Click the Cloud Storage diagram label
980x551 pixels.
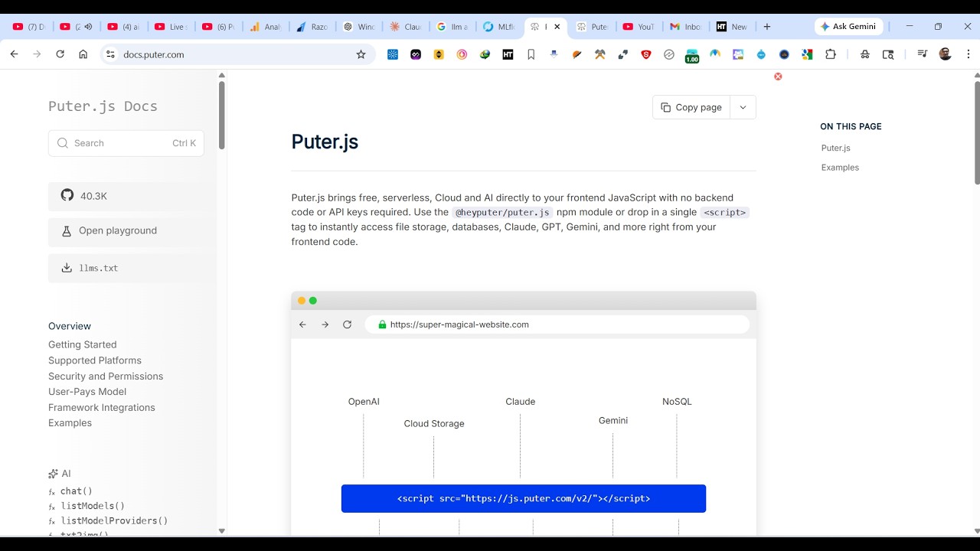(434, 424)
